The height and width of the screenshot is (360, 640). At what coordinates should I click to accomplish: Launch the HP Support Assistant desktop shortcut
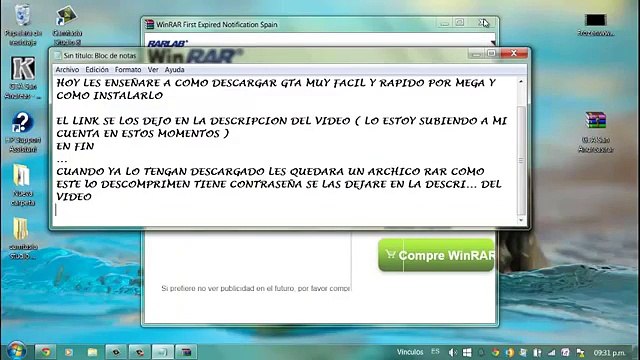(x=23, y=132)
